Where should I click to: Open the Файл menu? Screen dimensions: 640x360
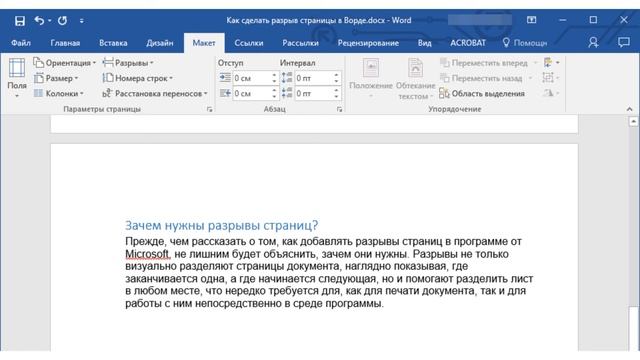tap(21, 43)
